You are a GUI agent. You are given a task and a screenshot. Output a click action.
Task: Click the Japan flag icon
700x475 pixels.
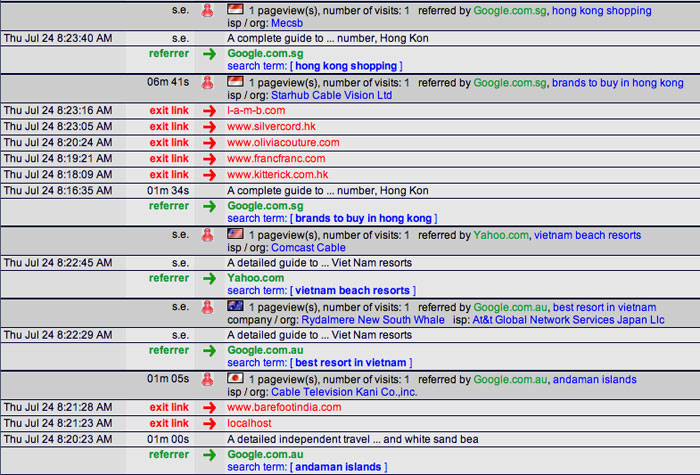point(236,379)
